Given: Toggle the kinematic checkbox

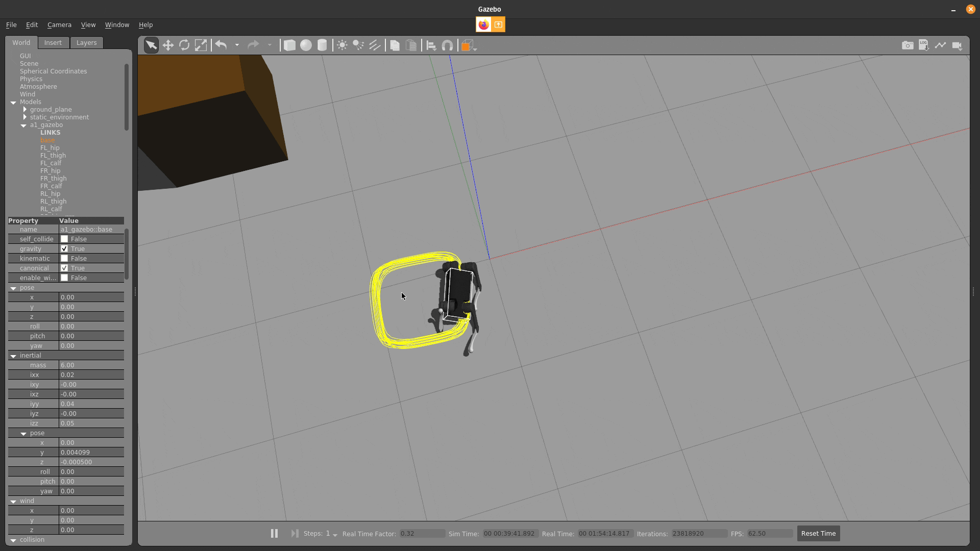Looking at the screenshot, I should tap(64, 258).
